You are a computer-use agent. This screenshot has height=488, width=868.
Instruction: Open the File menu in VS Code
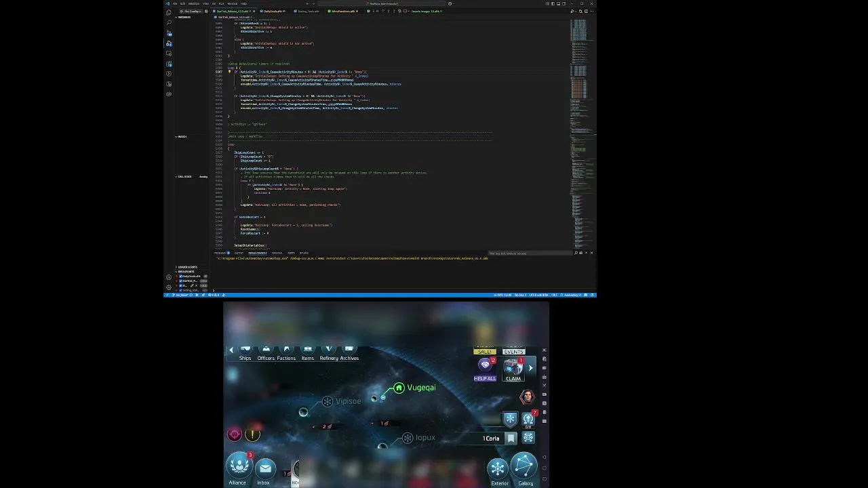(x=175, y=3)
